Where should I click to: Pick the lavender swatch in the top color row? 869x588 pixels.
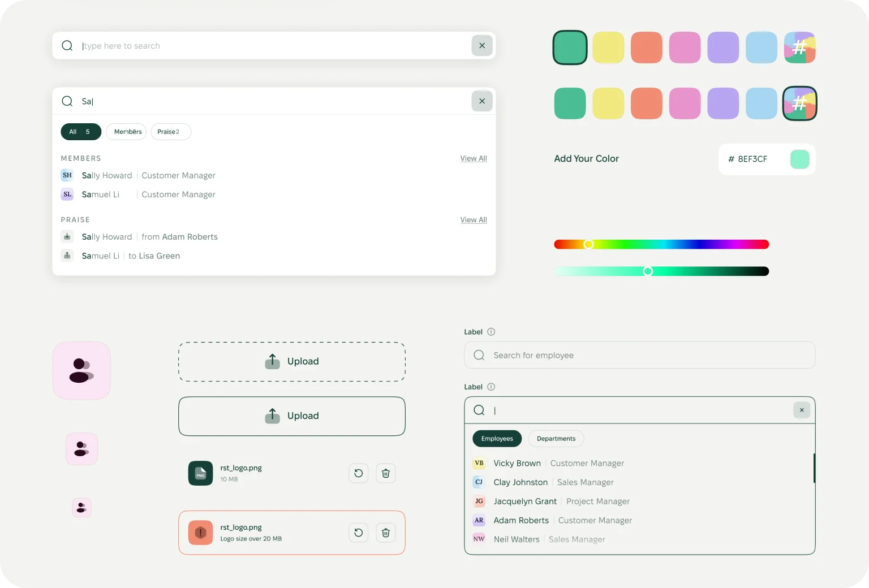(723, 47)
